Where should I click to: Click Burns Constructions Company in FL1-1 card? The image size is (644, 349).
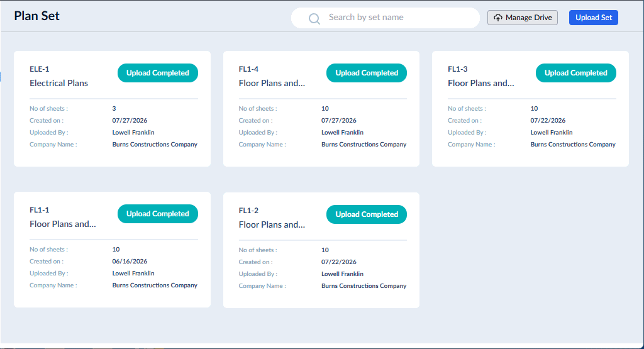pos(155,285)
